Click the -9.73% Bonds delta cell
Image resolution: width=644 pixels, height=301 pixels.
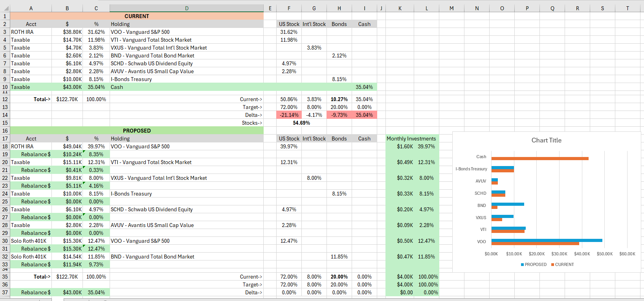pos(339,115)
